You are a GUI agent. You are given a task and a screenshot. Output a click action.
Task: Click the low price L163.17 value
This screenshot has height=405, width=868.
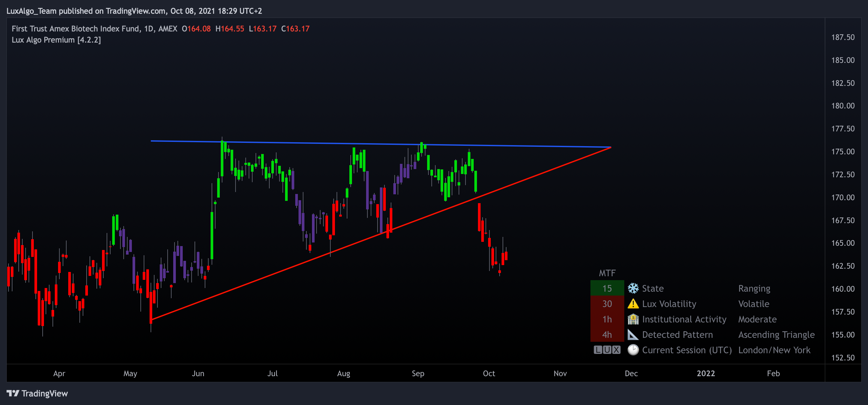(x=262, y=29)
